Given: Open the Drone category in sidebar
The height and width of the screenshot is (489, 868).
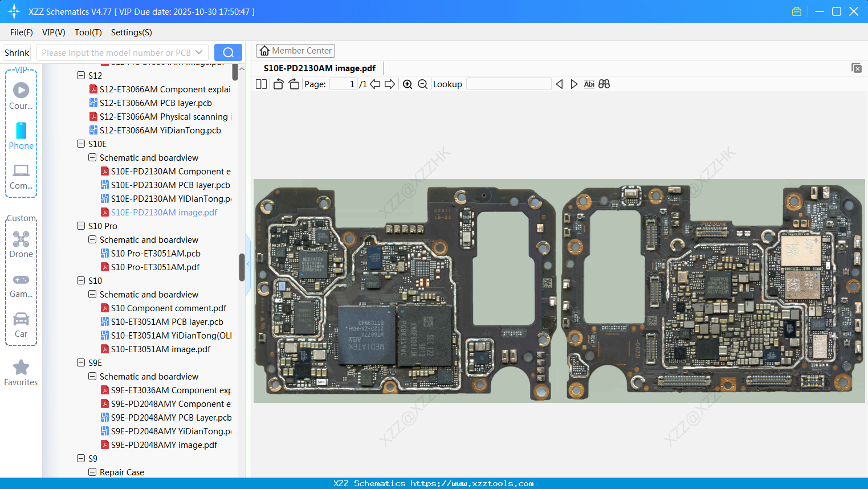Looking at the screenshot, I should [21, 244].
